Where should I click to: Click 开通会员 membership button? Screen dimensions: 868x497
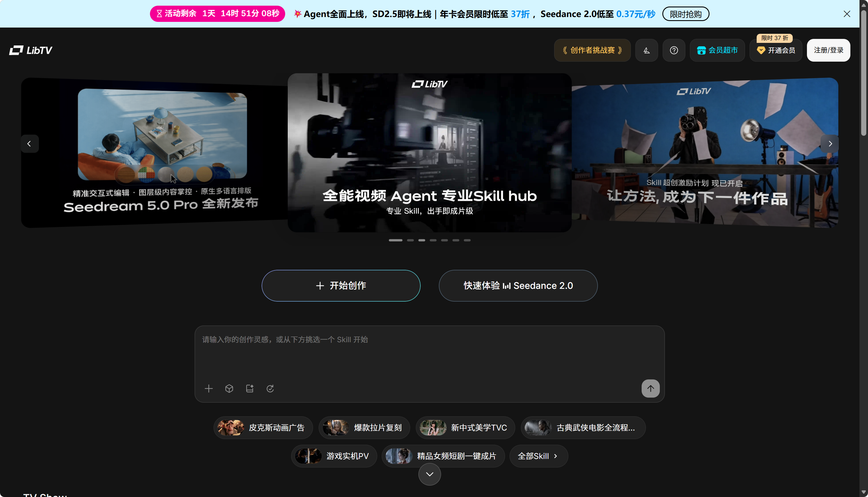tap(776, 50)
